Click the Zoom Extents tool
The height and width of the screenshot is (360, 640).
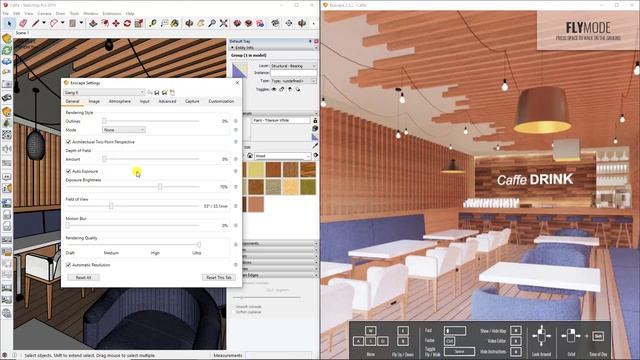(223, 23)
